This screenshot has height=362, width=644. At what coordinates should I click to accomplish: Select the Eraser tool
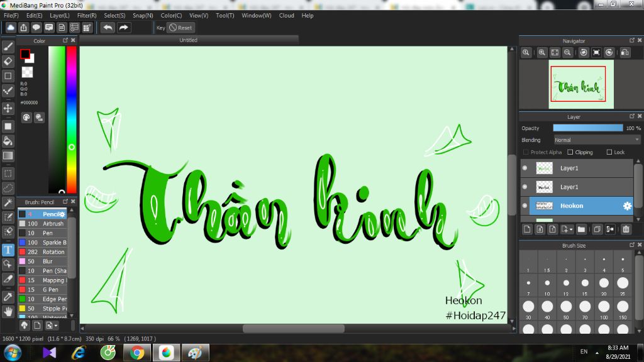8,61
